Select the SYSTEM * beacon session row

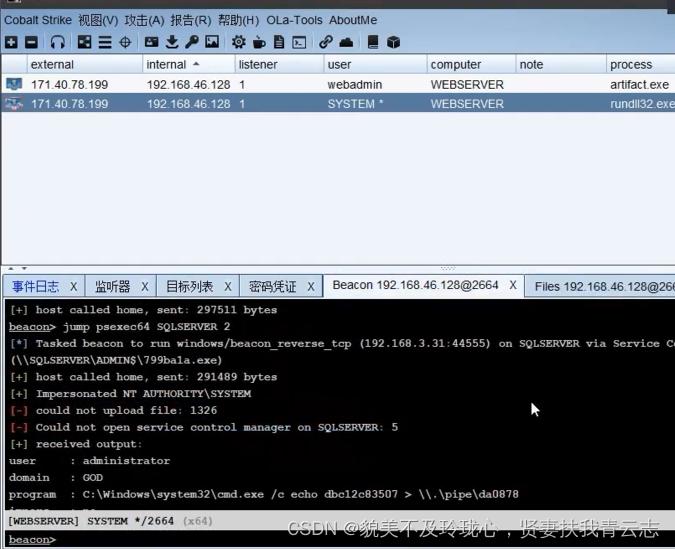click(338, 104)
